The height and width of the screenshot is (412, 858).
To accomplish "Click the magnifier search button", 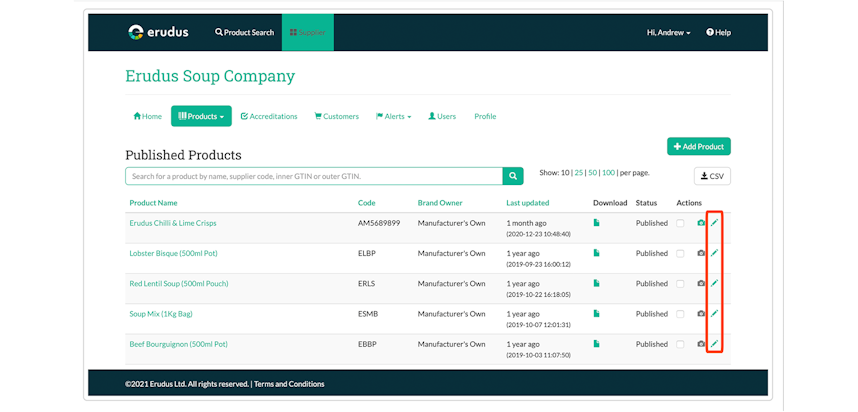I will 513,176.
